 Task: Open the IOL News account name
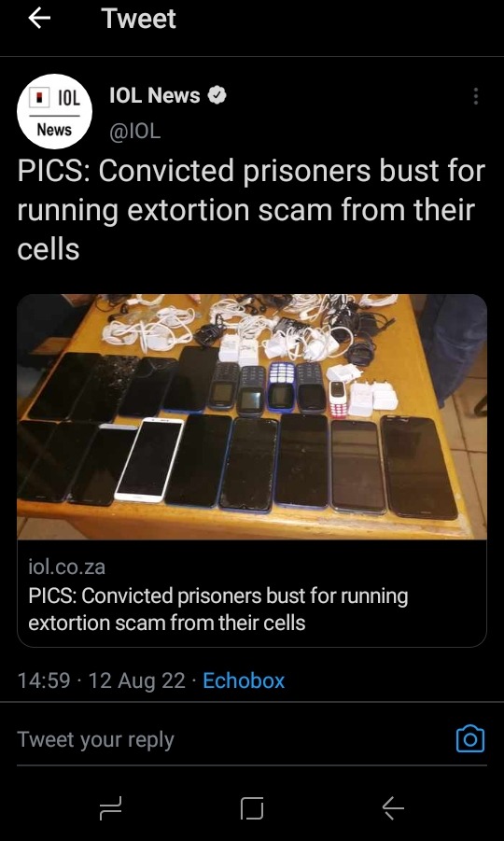coord(154,96)
